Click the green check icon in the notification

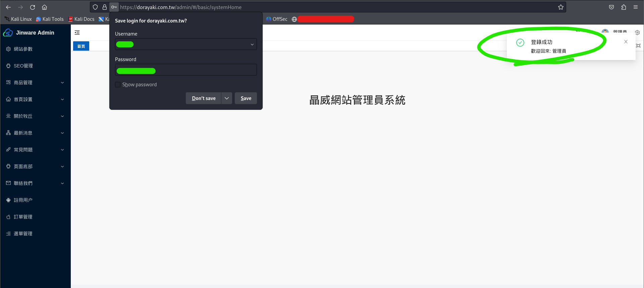(x=520, y=42)
